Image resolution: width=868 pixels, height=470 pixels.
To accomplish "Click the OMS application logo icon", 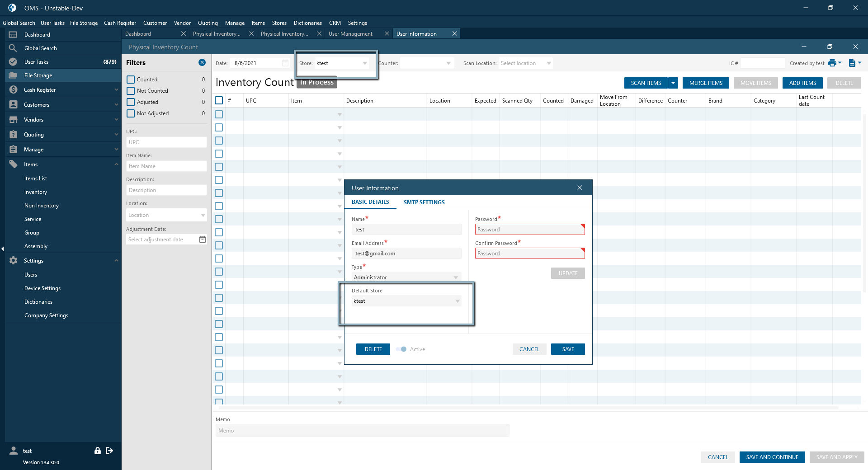I will (x=12, y=8).
